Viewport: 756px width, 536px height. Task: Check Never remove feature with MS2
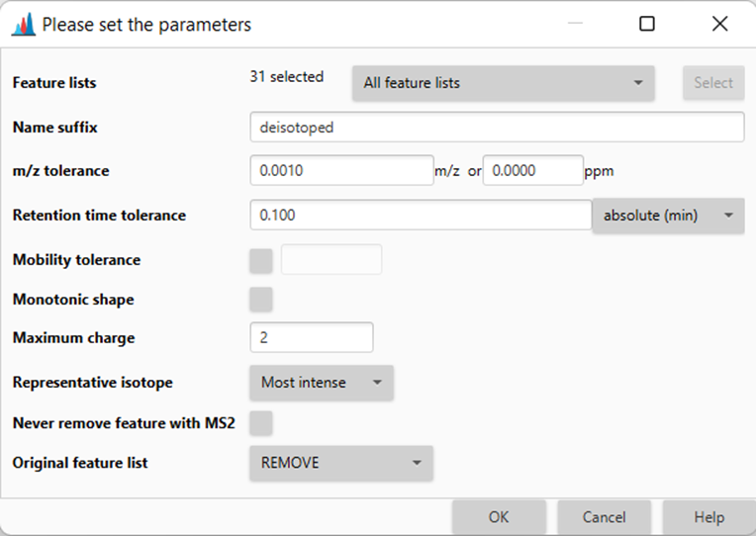pyautogui.click(x=261, y=423)
